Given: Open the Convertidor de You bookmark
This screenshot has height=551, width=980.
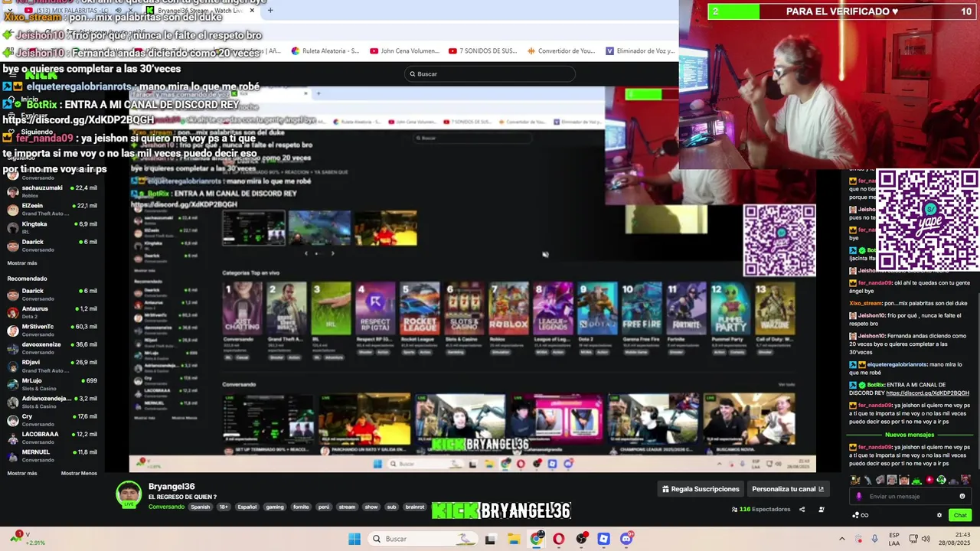Looking at the screenshot, I should [561, 51].
